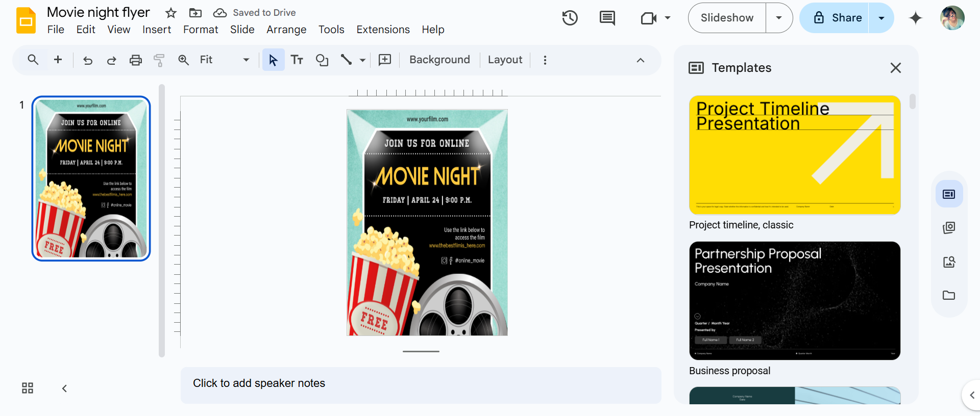Click the 'Project timeline, classic' label
The height and width of the screenshot is (416, 980).
click(x=741, y=225)
